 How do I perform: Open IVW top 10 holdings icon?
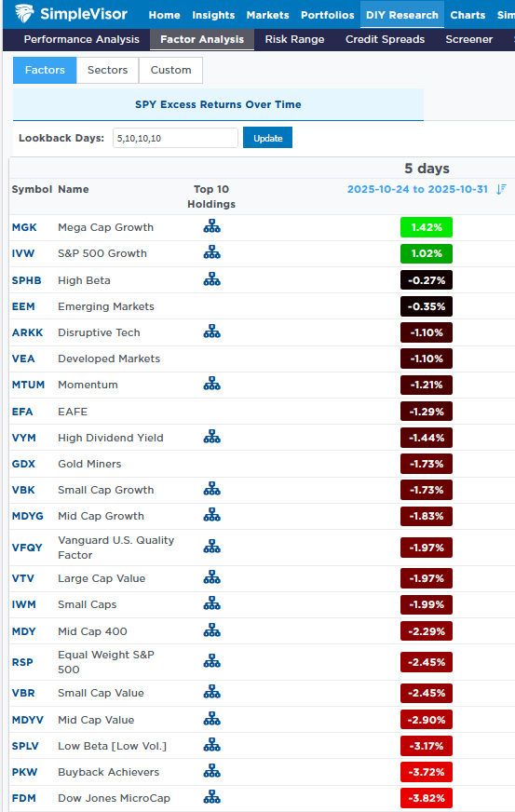[x=211, y=252]
